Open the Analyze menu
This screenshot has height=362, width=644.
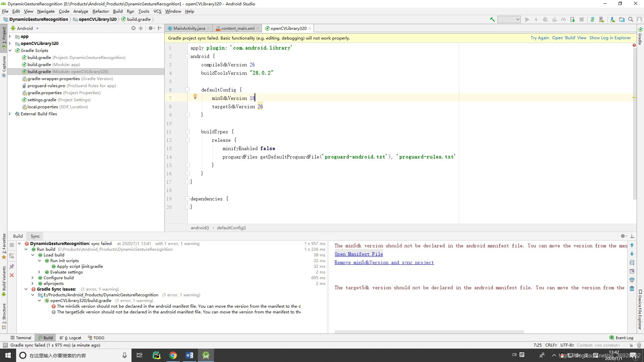pyautogui.click(x=81, y=11)
